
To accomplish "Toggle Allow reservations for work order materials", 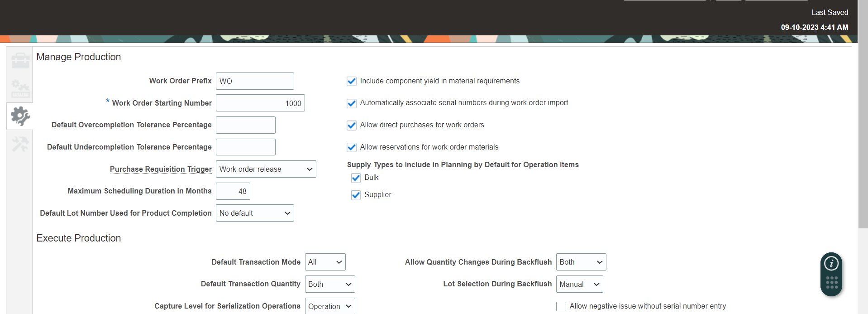I will pos(352,147).
